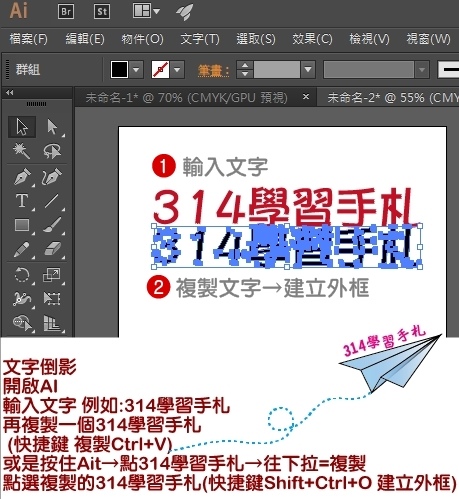
Task: Click the 群組 selection type label
Action: [x=28, y=70]
